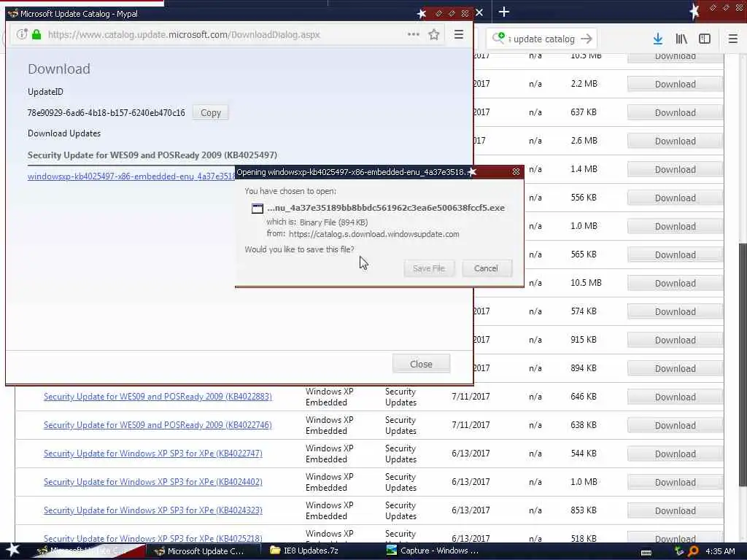Download the 915 KB update
The image size is (747, 560).
click(x=675, y=341)
